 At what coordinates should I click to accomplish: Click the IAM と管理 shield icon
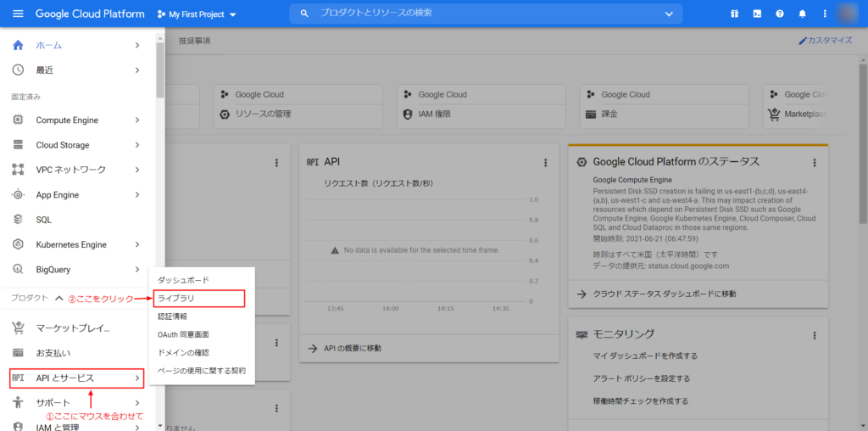tap(18, 427)
